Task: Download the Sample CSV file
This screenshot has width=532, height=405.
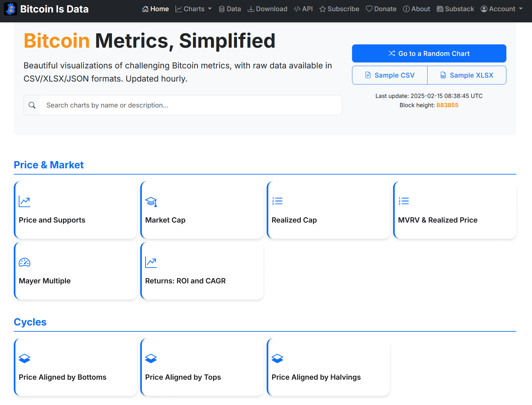Action: pos(390,75)
